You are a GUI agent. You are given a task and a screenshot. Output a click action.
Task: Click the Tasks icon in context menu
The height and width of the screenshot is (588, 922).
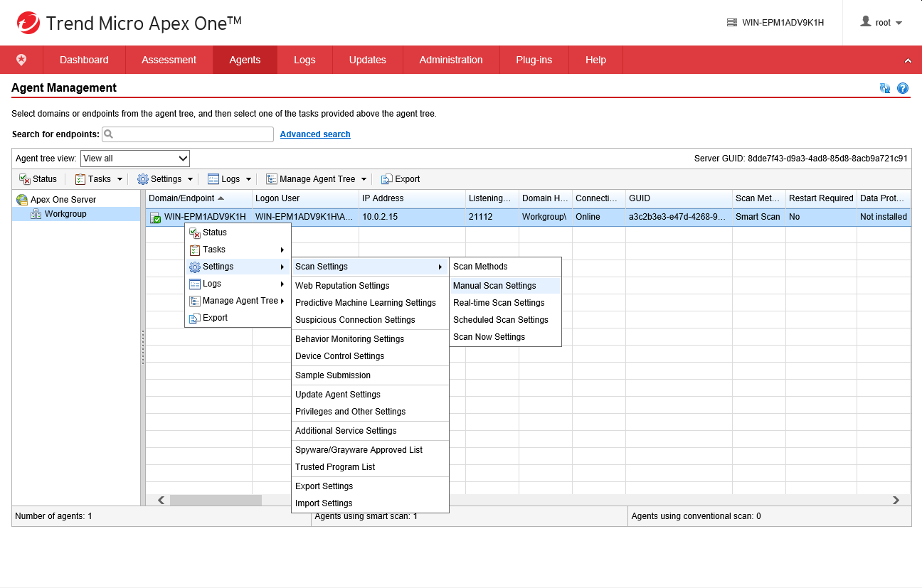[195, 250]
